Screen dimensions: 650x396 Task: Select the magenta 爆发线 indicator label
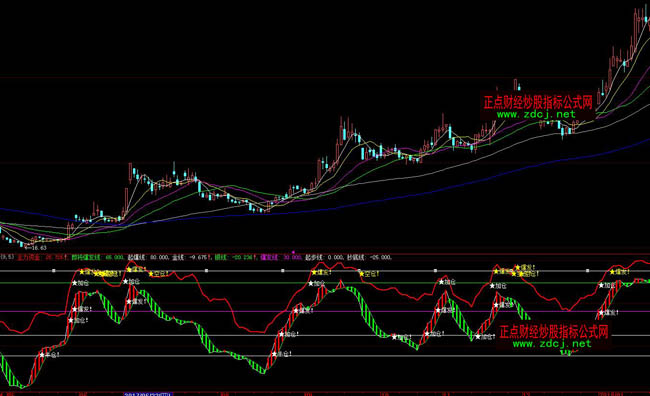(x=269, y=258)
